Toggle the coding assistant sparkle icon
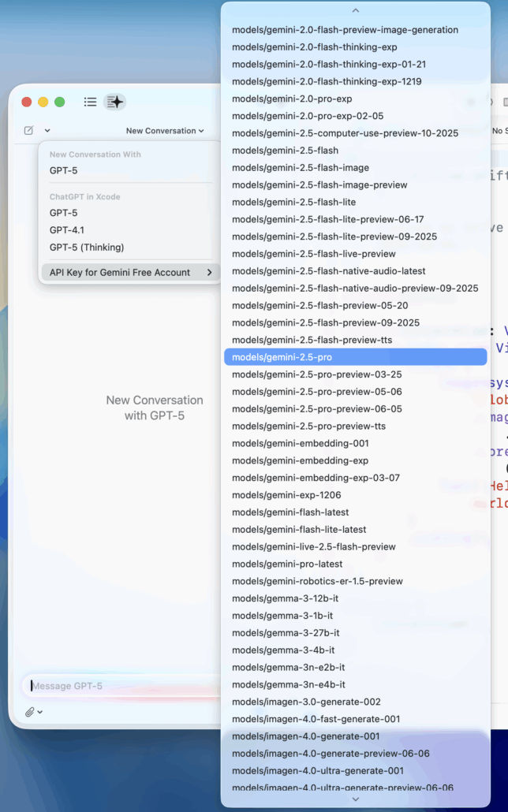The height and width of the screenshot is (812, 508). 115,102
